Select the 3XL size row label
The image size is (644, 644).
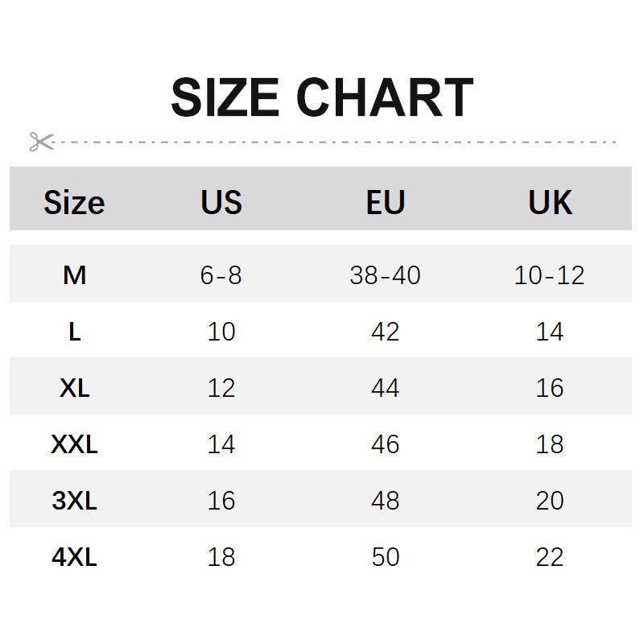[x=74, y=501]
